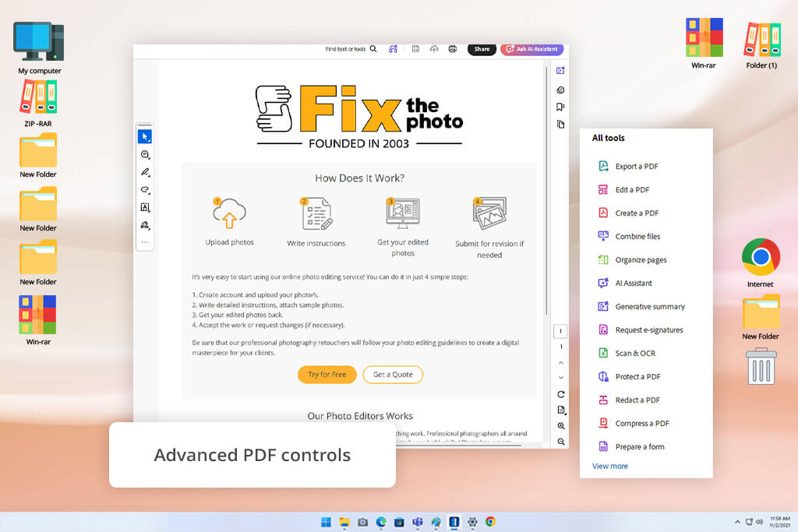Select the ZIP -RAR desktop icon
Screen dimensions: 798x532
(x=38, y=104)
